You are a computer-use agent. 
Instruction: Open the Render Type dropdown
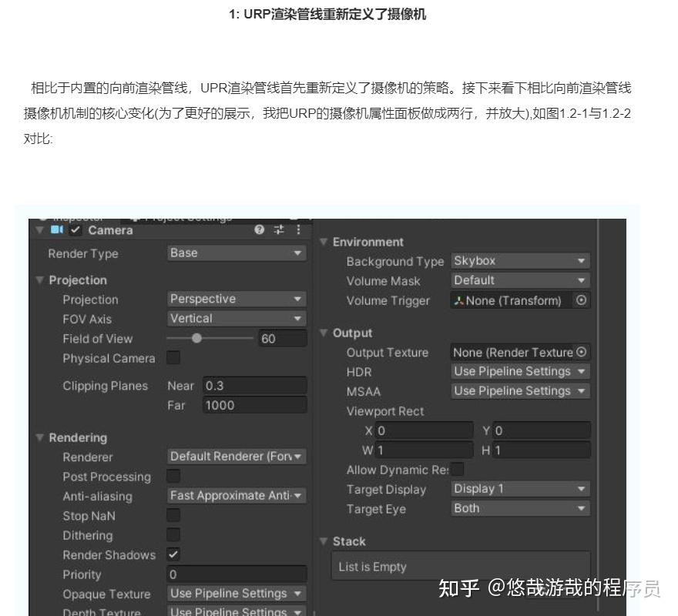tap(237, 253)
